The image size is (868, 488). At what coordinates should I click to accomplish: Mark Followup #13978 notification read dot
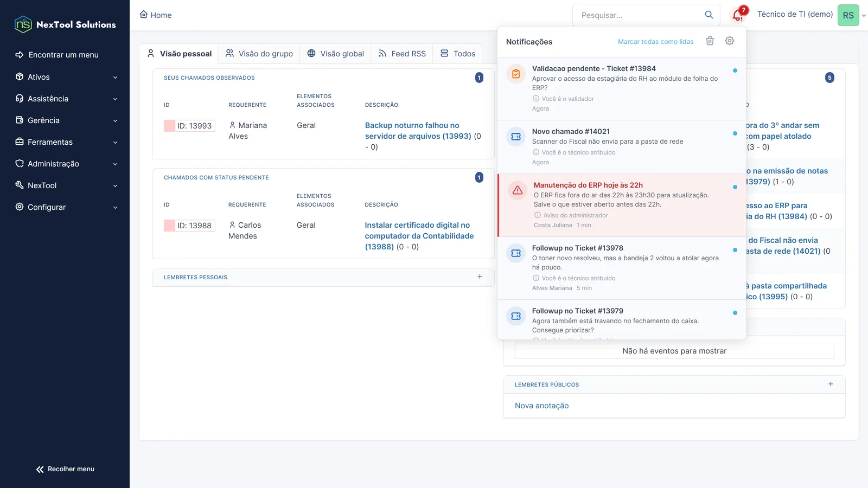pyautogui.click(x=735, y=250)
